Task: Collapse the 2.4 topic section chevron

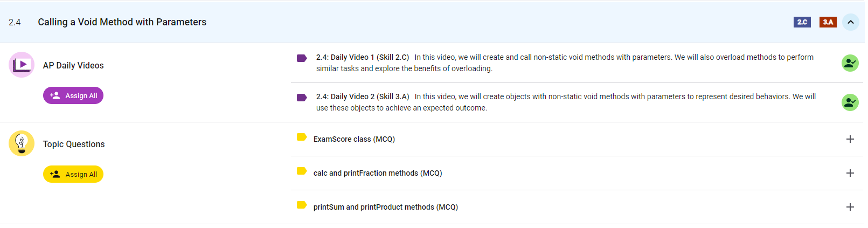Action: tap(850, 22)
